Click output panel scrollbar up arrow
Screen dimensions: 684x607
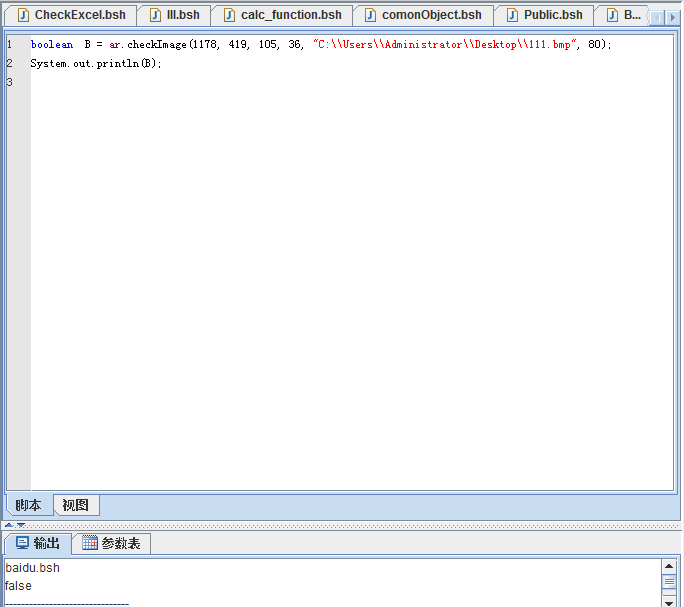(669, 567)
